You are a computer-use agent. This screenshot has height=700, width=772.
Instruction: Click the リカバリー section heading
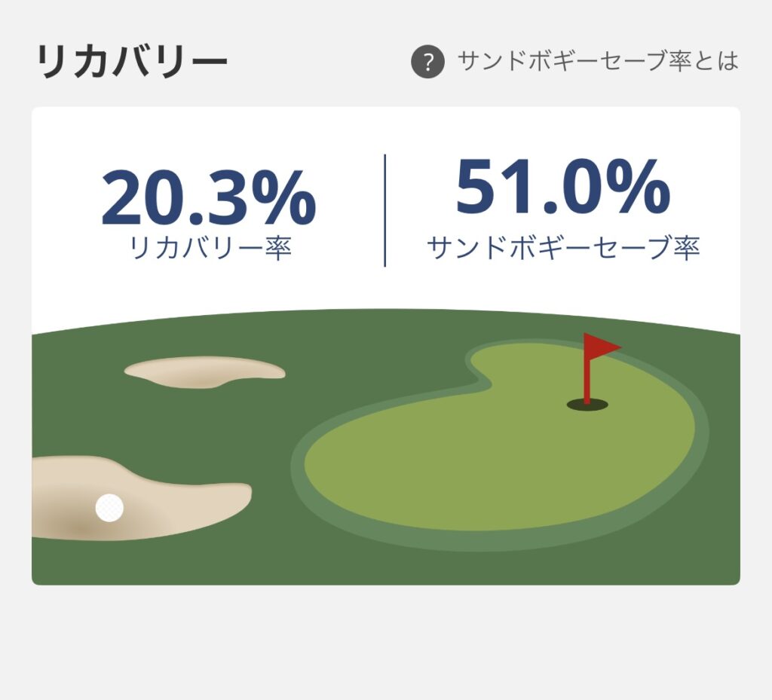coord(131,62)
